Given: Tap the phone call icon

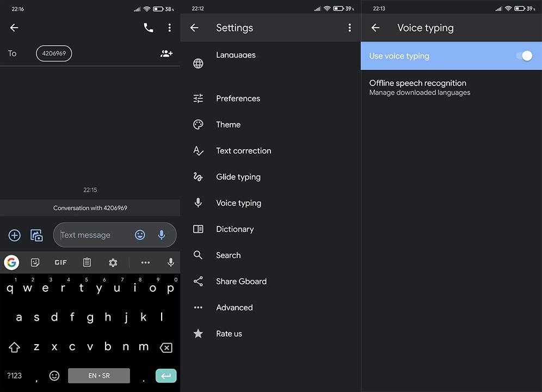Looking at the screenshot, I should pyautogui.click(x=148, y=28).
